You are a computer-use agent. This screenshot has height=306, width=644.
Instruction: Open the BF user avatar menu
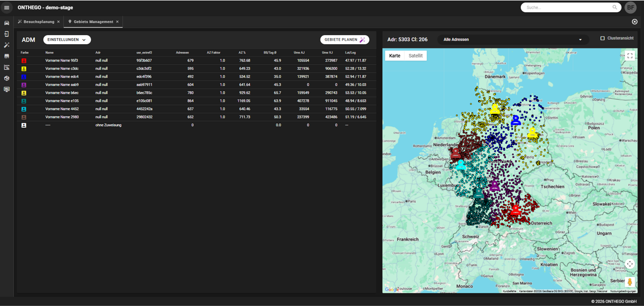pyautogui.click(x=631, y=8)
